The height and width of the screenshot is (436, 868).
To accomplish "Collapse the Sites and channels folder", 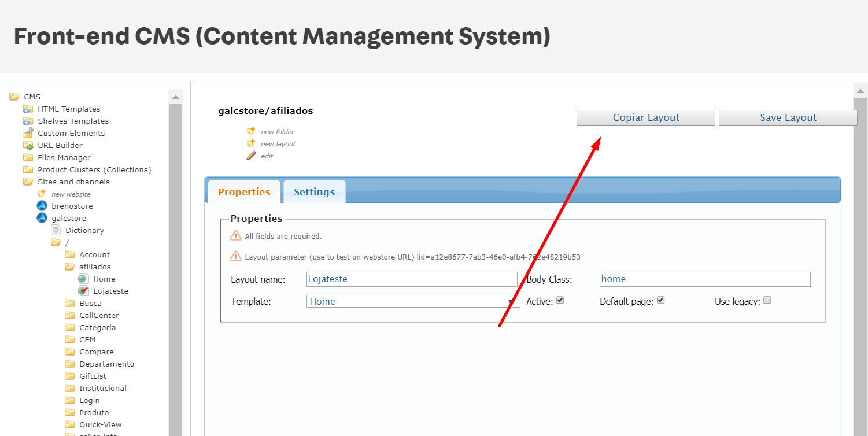I will point(28,182).
